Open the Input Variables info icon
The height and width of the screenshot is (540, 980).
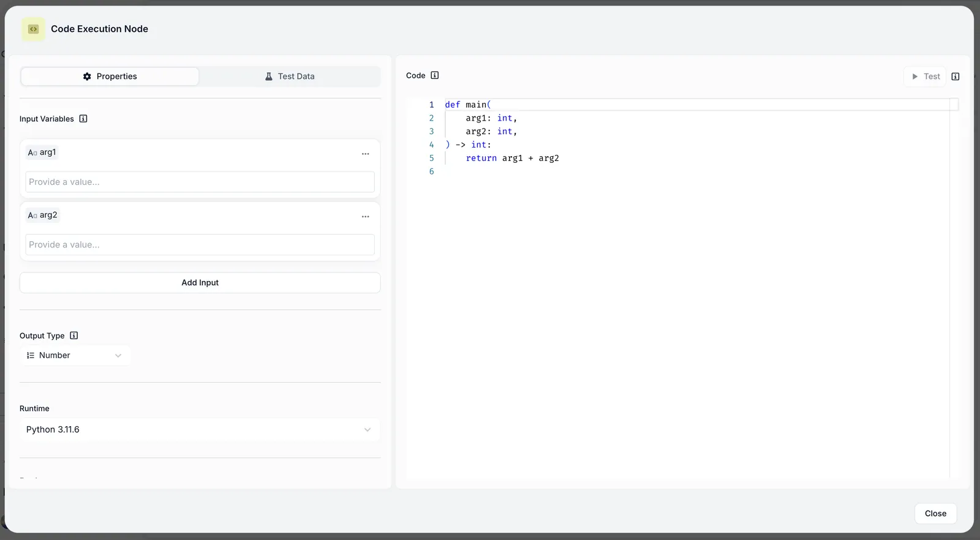click(x=83, y=119)
